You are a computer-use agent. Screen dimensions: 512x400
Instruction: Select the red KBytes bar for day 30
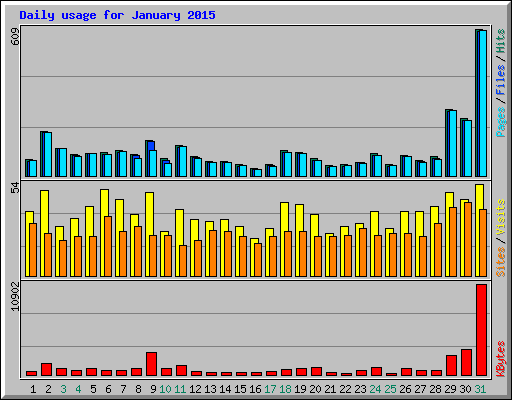click(466, 363)
